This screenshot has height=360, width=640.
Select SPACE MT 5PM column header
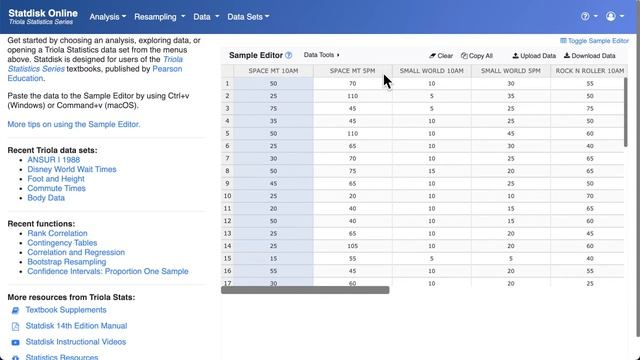point(353,71)
